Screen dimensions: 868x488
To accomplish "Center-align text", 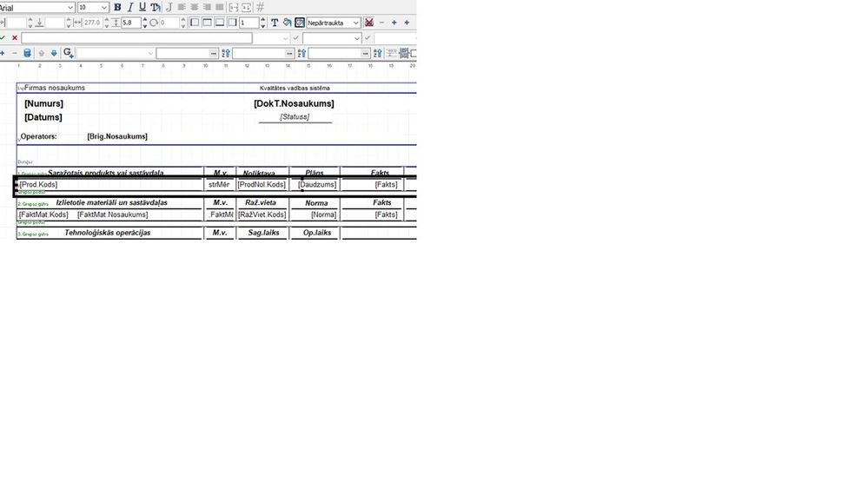I will [195, 7].
